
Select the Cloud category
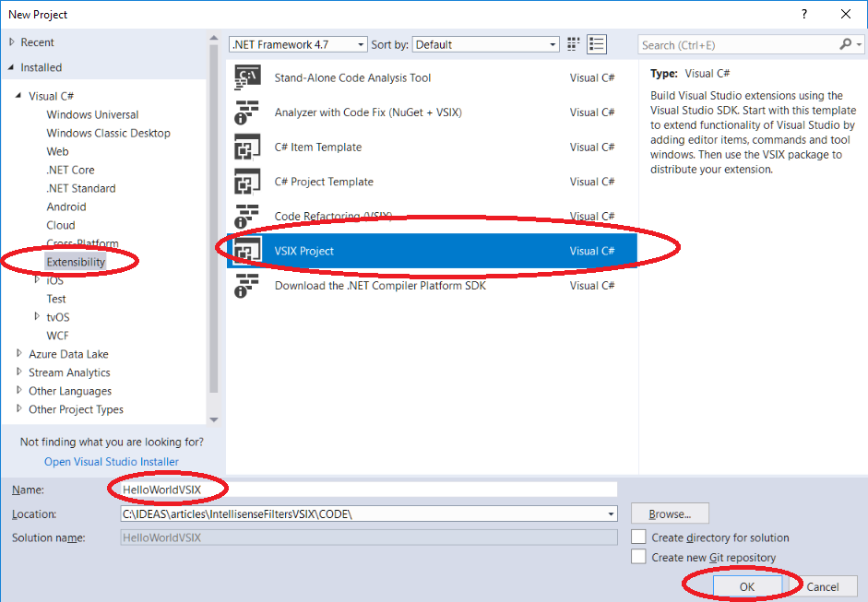[x=61, y=225]
